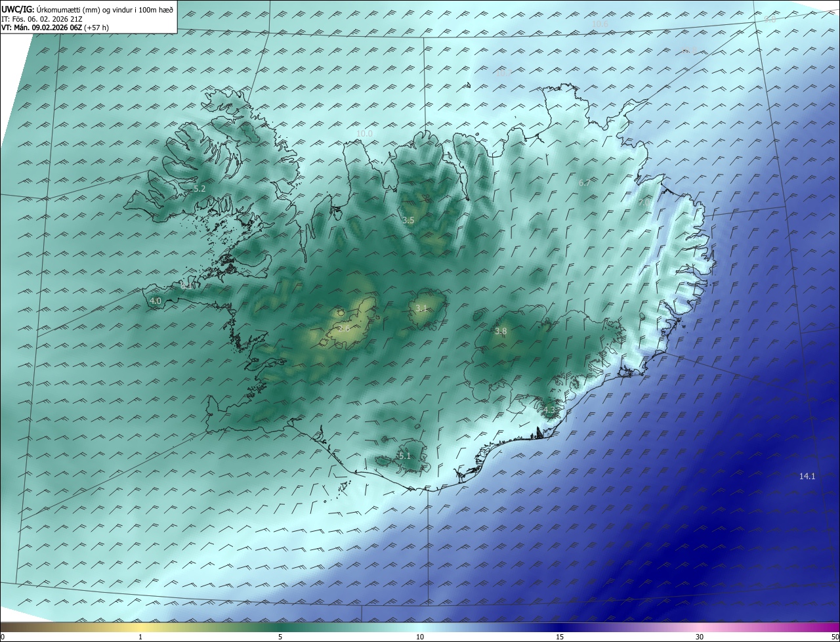Click the 5.1 value on the southern glacier
840x642 pixels.
coord(404,456)
